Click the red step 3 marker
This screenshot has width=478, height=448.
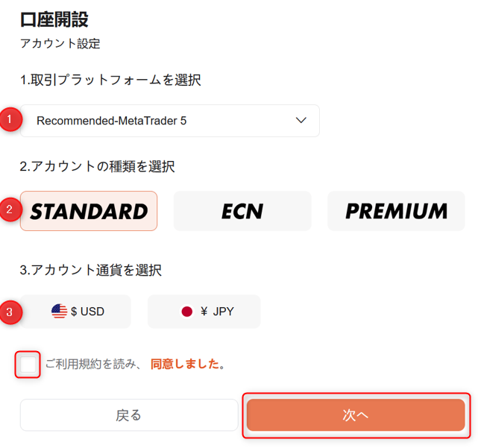10,312
